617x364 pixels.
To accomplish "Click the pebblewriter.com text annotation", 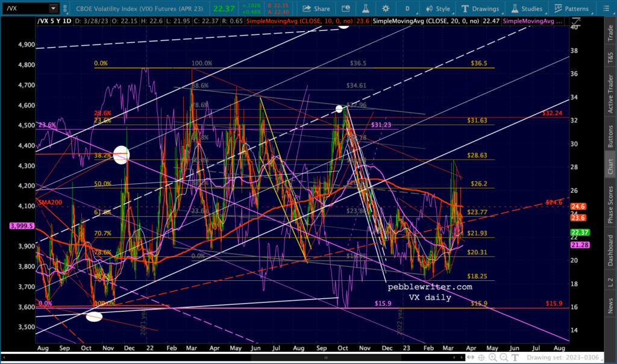I will 430,287.
